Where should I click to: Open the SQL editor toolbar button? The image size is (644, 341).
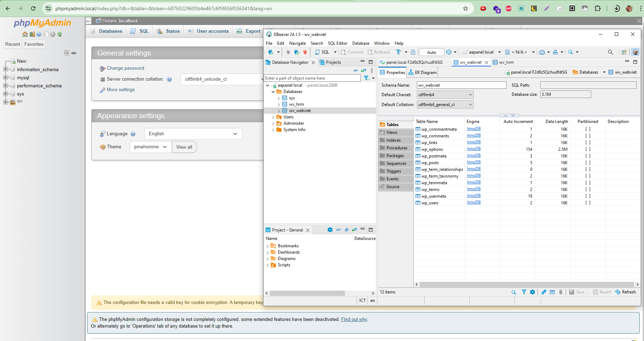click(x=322, y=52)
